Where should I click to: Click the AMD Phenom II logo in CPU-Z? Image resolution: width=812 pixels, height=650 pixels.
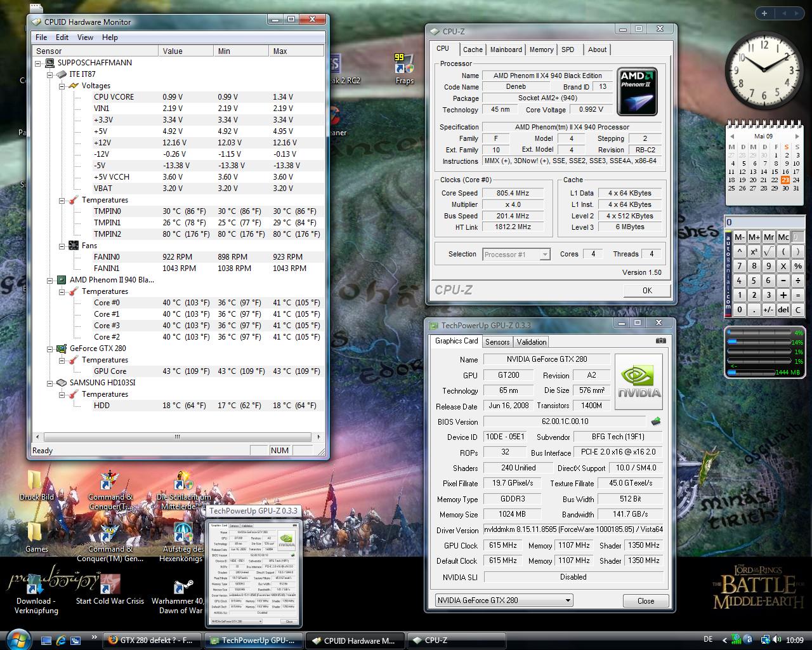tap(636, 92)
